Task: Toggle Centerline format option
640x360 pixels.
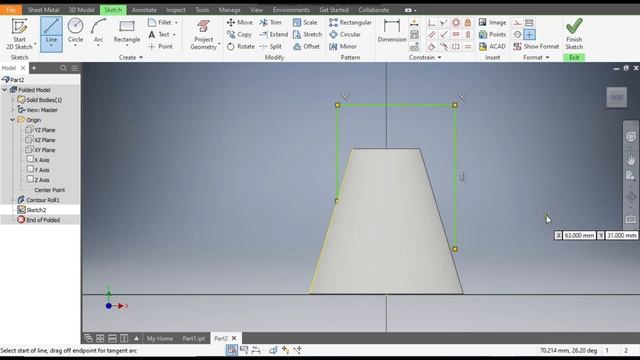Action: coord(517,35)
